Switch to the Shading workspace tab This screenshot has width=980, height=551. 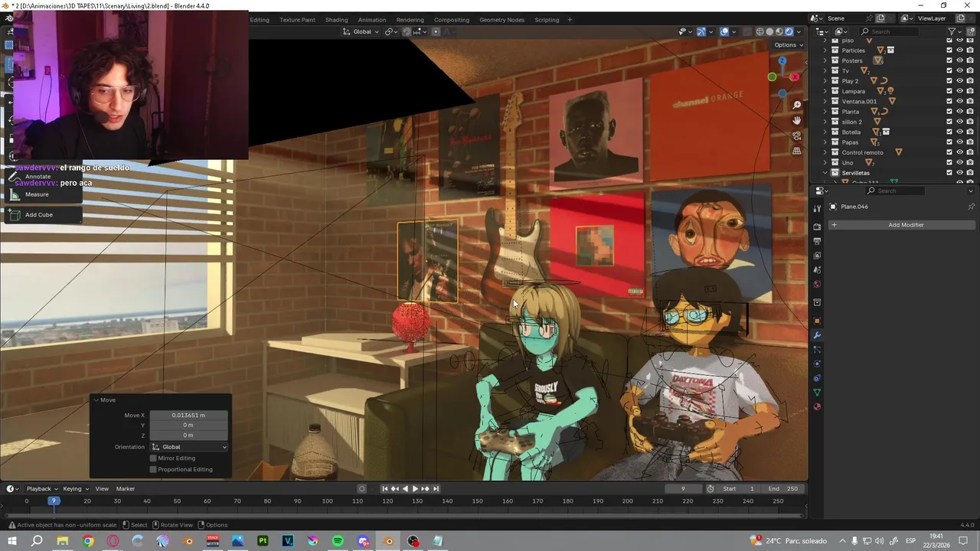click(x=336, y=20)
